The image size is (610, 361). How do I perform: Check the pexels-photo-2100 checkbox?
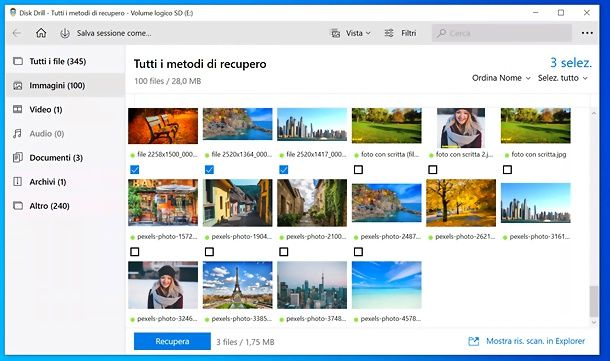[x=284, y=252]
